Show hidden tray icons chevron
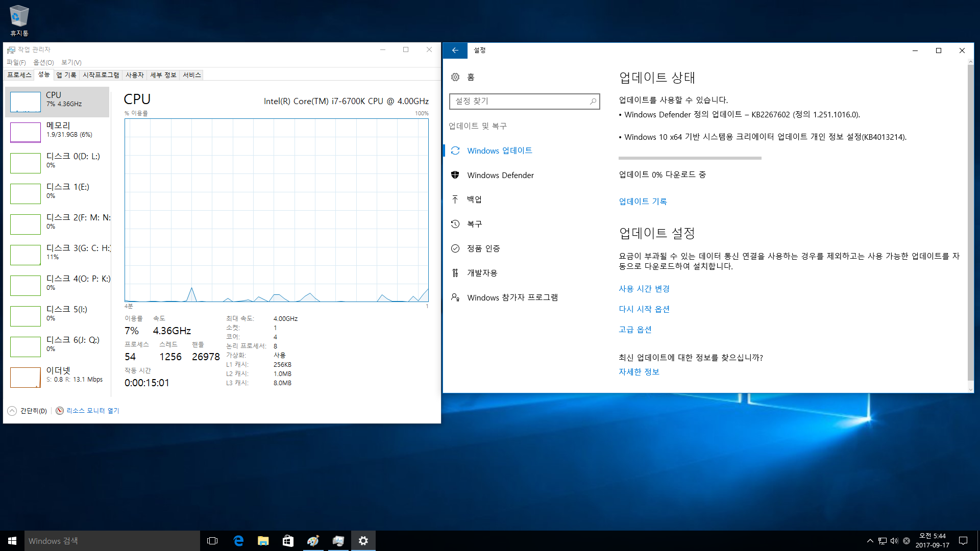This screenshot has width=980, height=551. pyautogui.click(x=870, y=541)
